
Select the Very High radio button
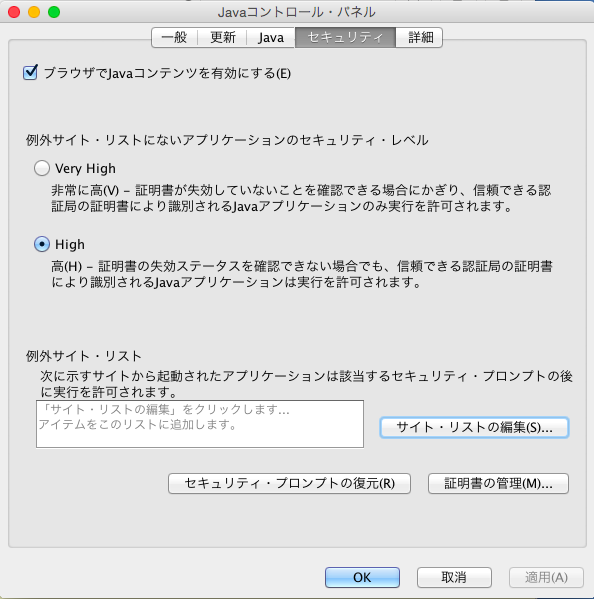42,168
